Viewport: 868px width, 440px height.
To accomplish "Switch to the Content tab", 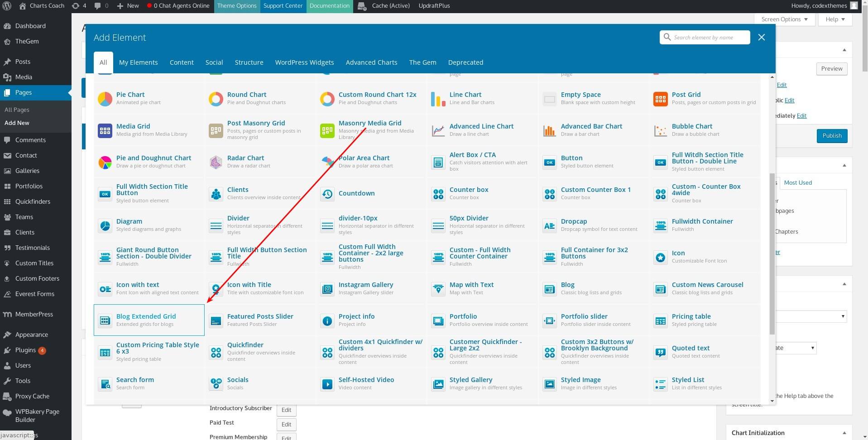I will click(182, 62).
